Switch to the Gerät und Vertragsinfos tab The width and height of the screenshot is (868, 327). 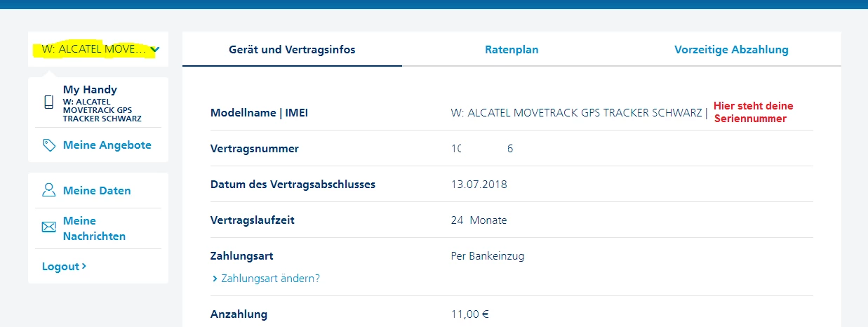[x=292, y=50]
